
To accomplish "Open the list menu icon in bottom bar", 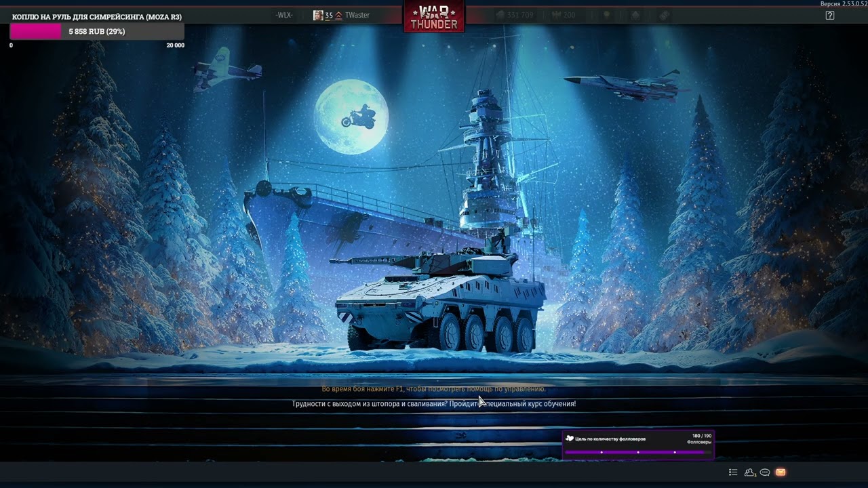I will pos(733,472).
